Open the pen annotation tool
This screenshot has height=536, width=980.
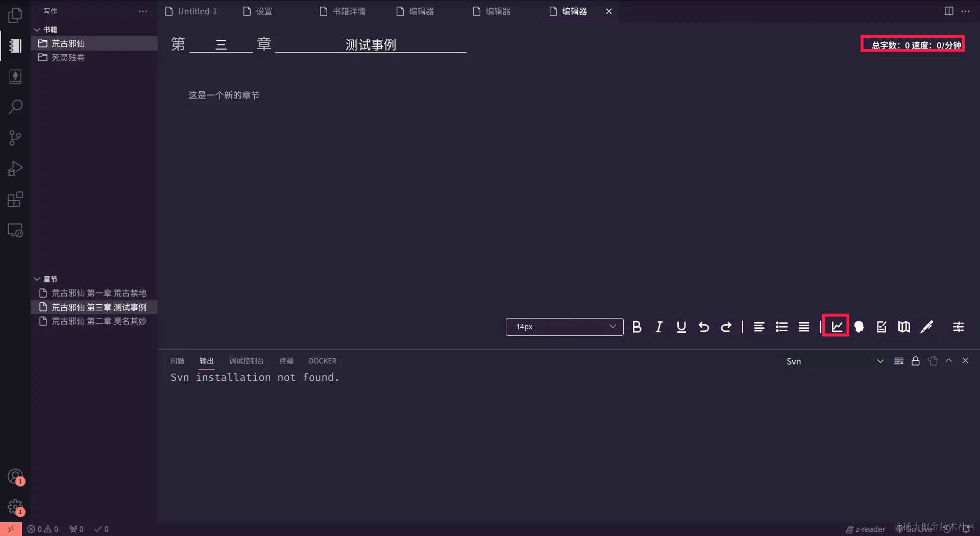[x=926, y=327]
